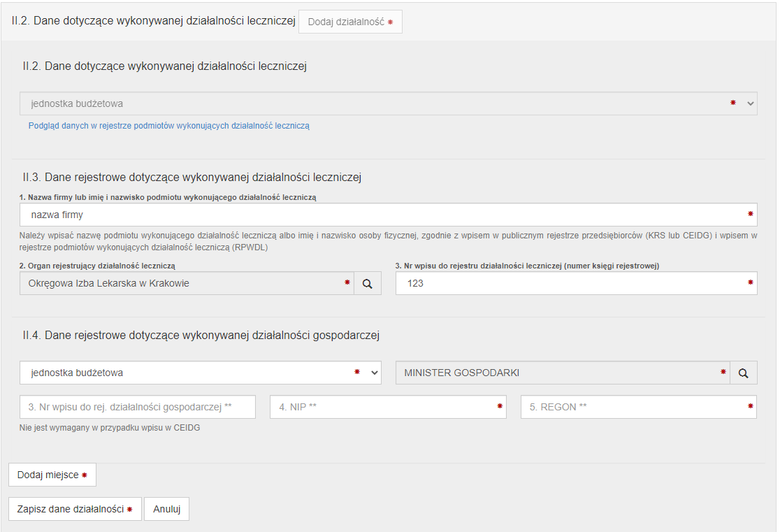Save with Zapisz dane działalności button
This screenshot has width=780, height=532.
pos(75,510)
